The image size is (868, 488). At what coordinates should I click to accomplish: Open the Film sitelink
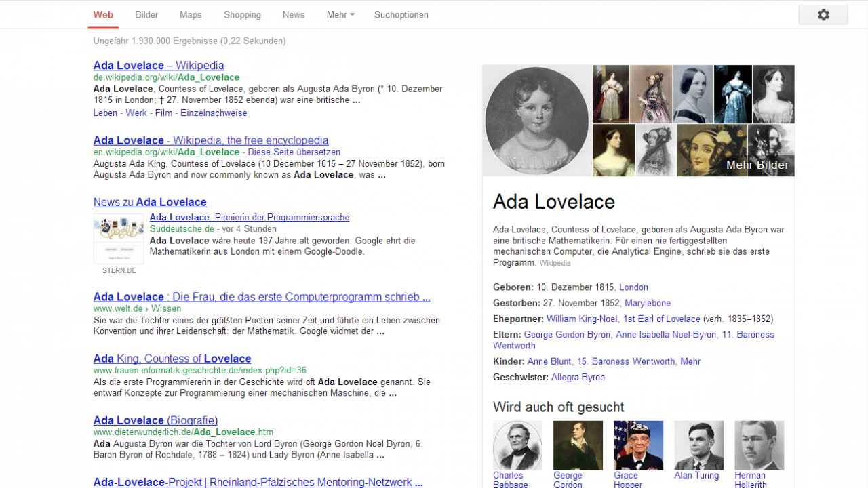[163, 113]
